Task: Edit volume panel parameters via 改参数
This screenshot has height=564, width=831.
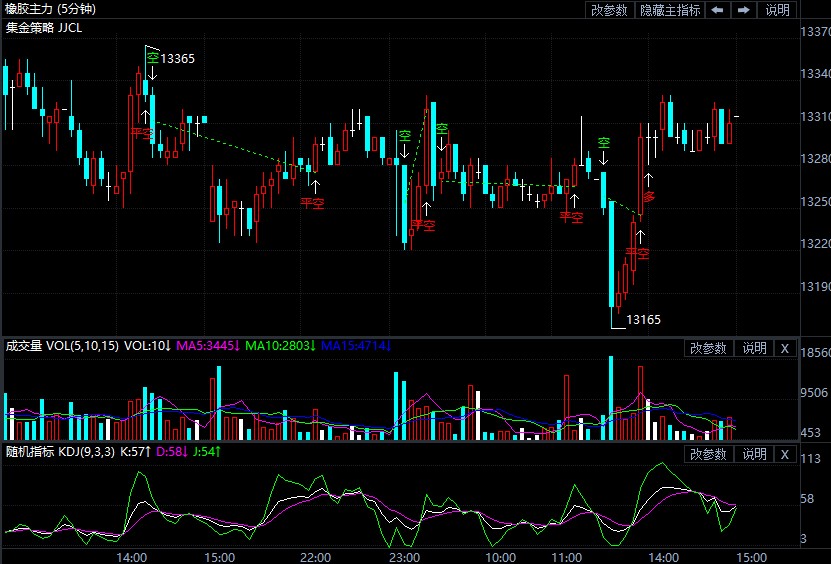Action: click(708, 348)
